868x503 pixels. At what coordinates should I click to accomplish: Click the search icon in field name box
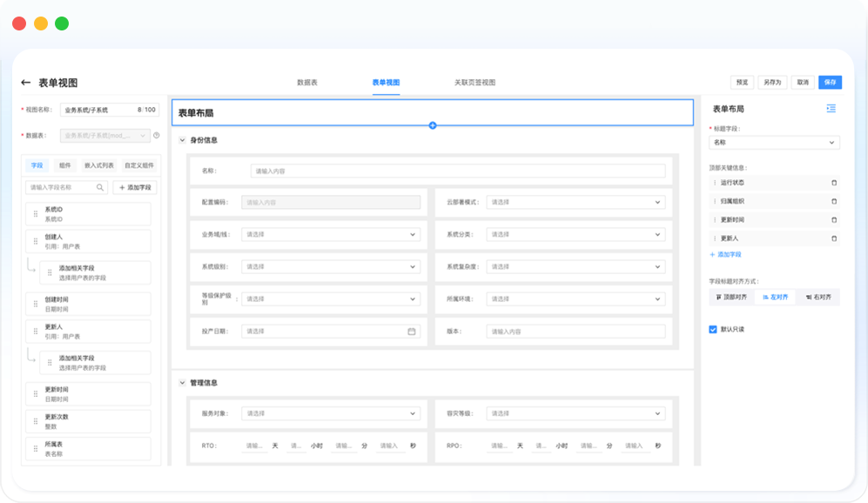point(100,187)
